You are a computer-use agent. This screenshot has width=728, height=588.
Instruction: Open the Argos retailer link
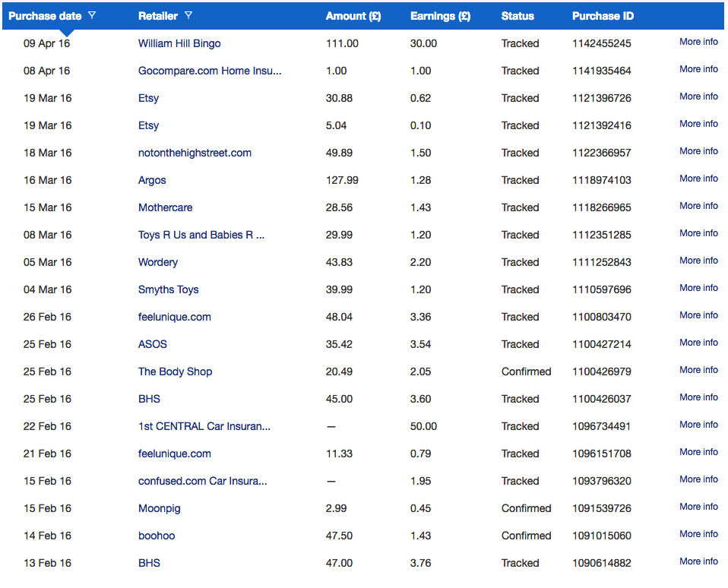click(x=152, y=180)
